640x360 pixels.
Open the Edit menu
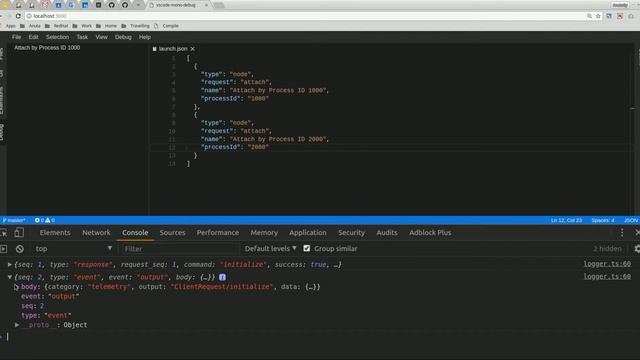pyautogui.click(x=33, y=37)
